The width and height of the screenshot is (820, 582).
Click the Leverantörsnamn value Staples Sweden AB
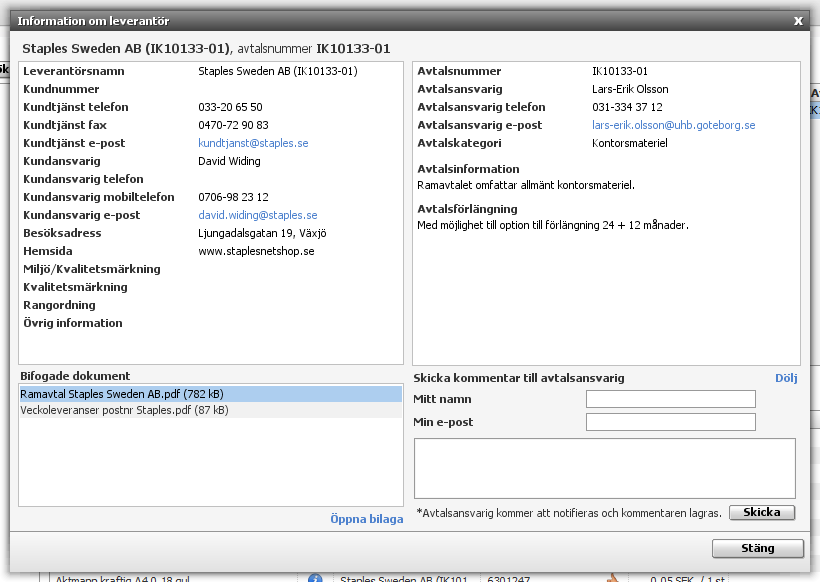(278, 71)
